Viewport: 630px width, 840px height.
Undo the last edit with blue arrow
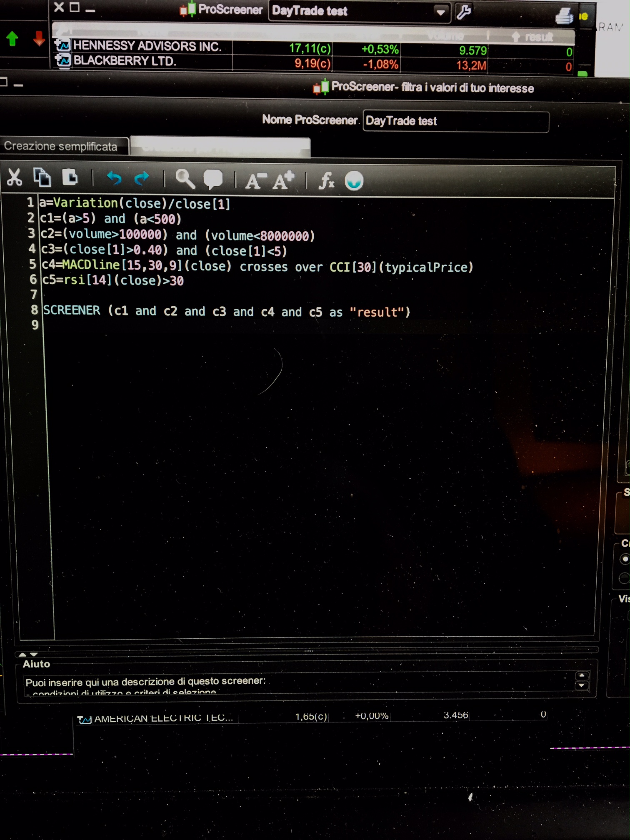tap(114, 178)
